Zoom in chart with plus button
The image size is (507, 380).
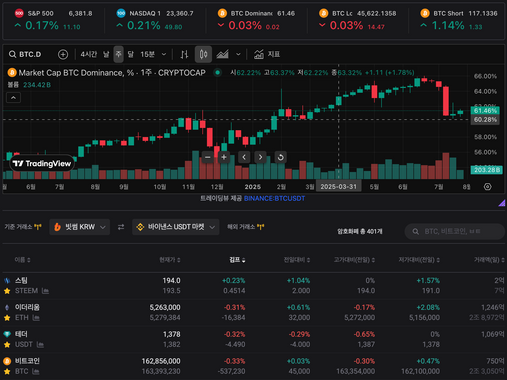[x=224, y=157]
